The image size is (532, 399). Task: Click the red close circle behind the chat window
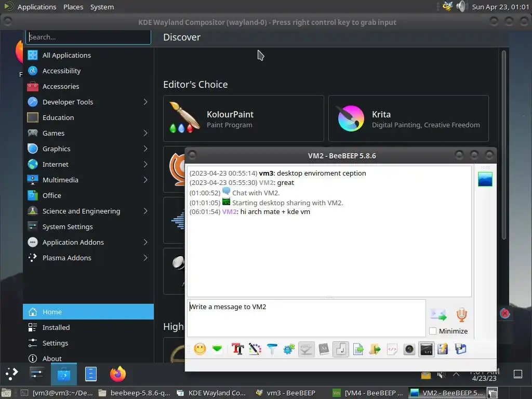(x=505, y=313)
